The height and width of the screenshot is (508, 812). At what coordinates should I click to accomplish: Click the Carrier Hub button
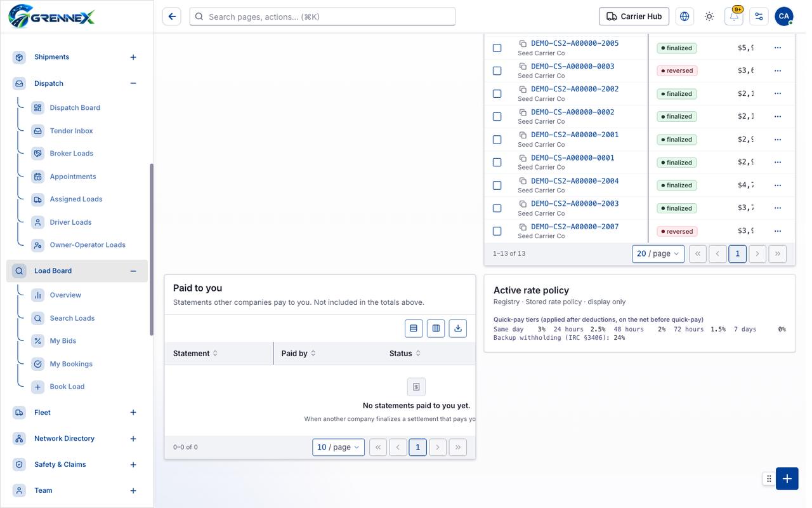[634, 17]
